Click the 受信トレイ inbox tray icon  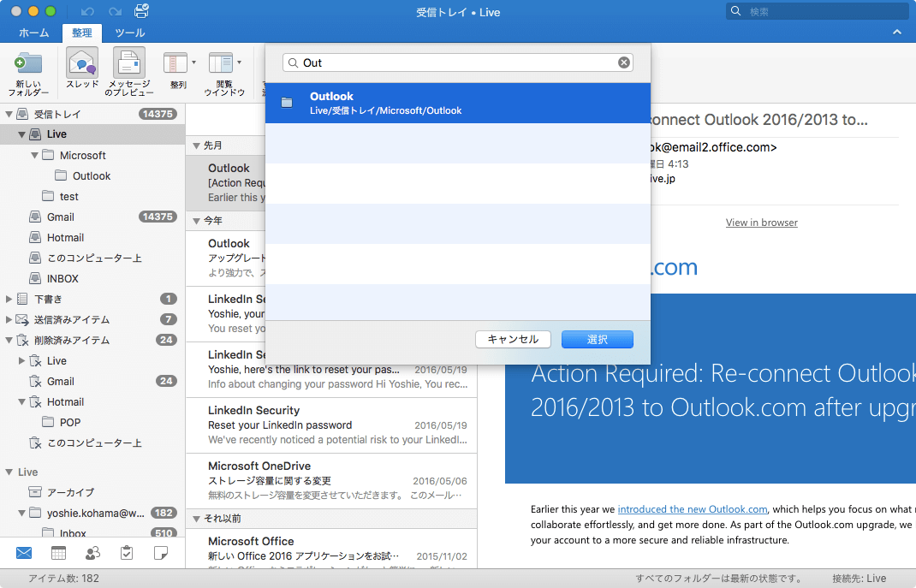(x=22, y=114)
